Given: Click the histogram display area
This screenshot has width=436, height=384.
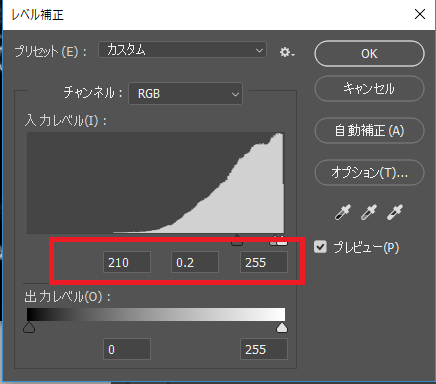Looking at the screenshot, I should [x=156, y=183].
